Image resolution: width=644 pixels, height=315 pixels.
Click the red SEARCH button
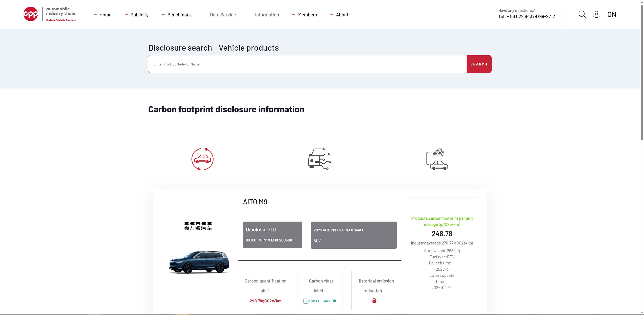(x=479, y=64)
